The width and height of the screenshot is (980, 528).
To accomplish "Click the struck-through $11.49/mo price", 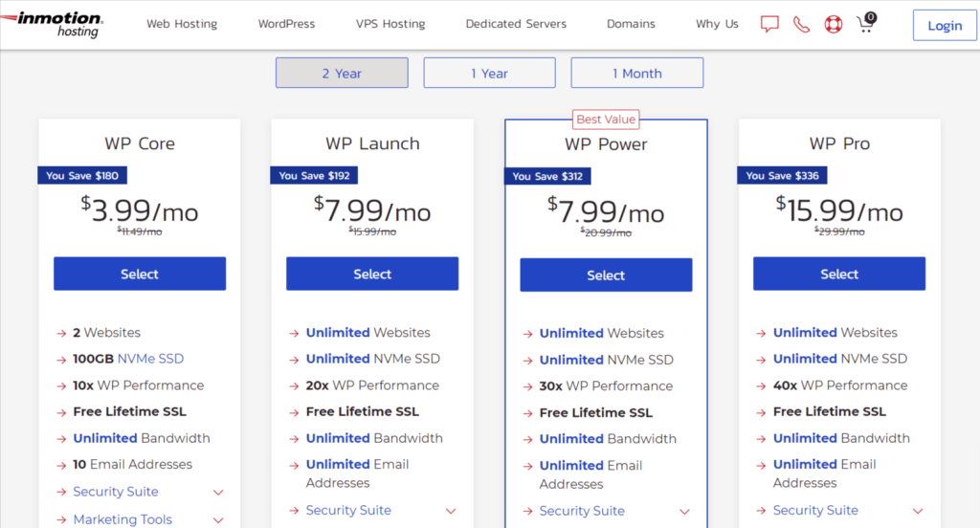I will click(x=140, y=231).
